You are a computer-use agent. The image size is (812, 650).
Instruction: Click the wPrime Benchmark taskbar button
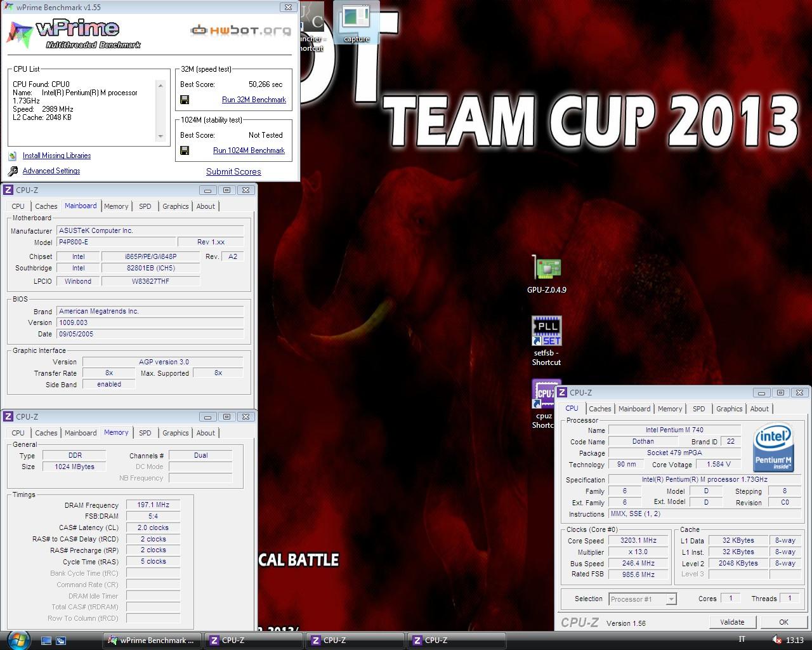pyautogui.click(x=152, y=640)
